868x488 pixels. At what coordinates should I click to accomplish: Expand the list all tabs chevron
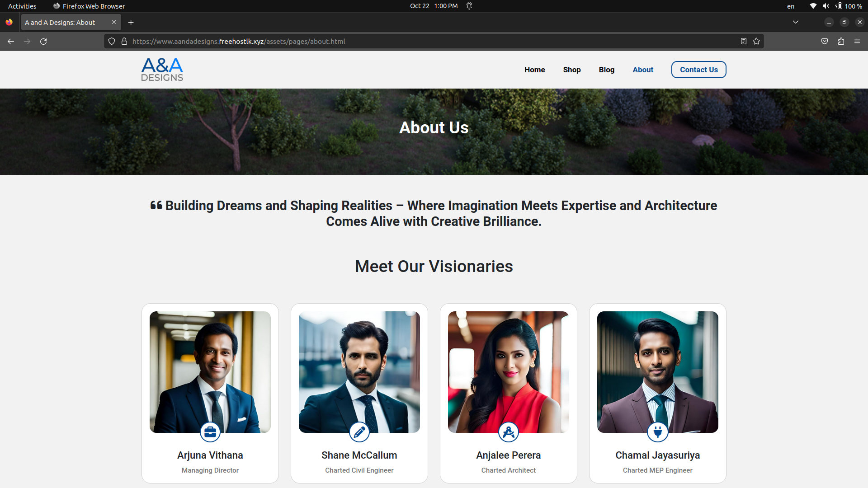point(796,22)
